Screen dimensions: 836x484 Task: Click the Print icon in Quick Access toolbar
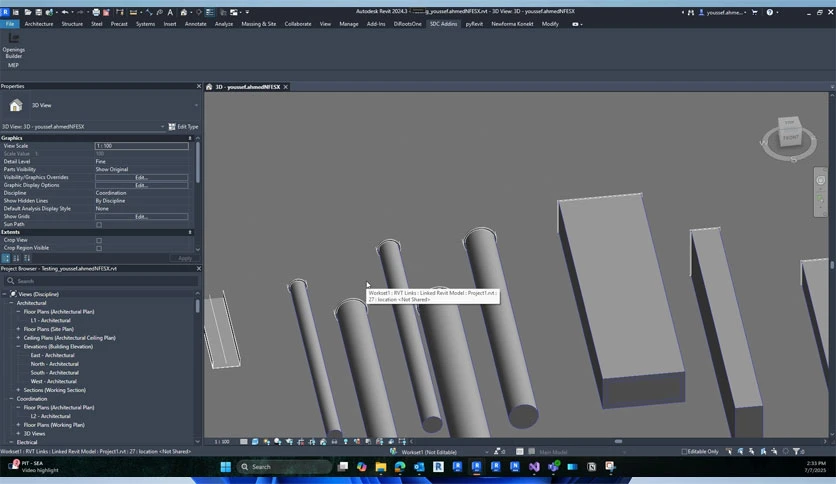96,12
